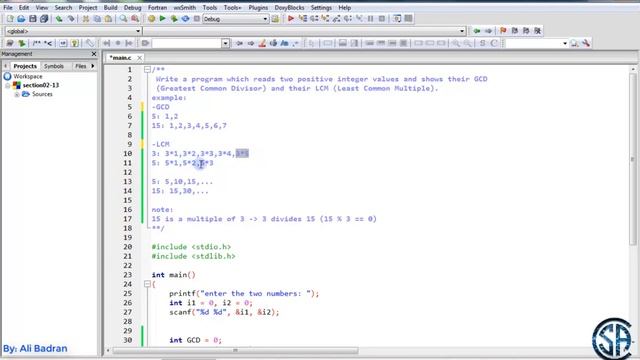640x360 pixels.
Task: Click the Build gear icon
Action: 151,19
